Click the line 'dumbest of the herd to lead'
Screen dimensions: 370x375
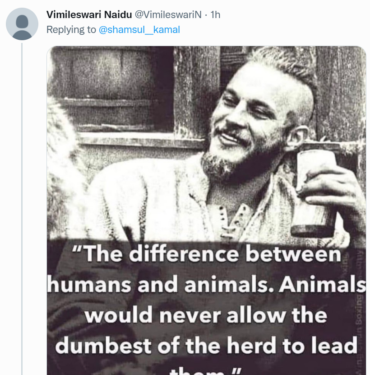pos(207,345)
